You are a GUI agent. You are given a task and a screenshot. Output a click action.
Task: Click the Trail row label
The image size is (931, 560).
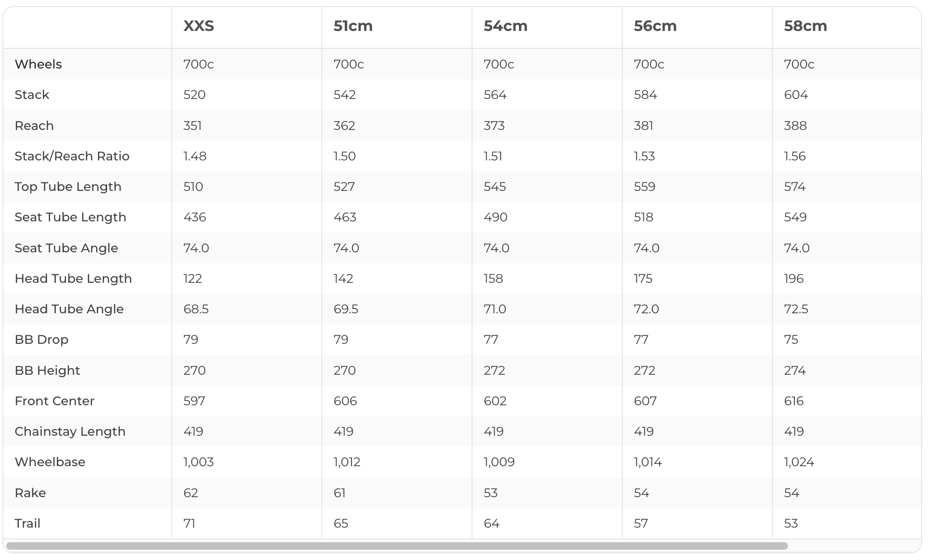point(27,523)
